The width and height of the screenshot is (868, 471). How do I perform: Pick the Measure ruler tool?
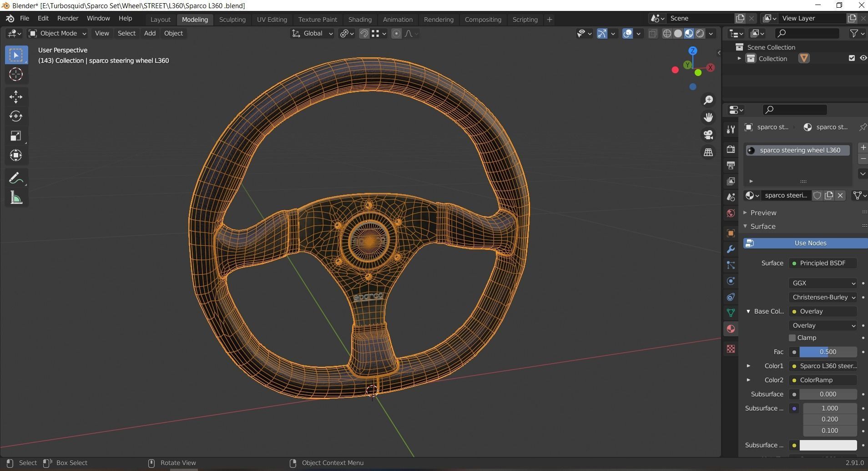coord(16,198)
